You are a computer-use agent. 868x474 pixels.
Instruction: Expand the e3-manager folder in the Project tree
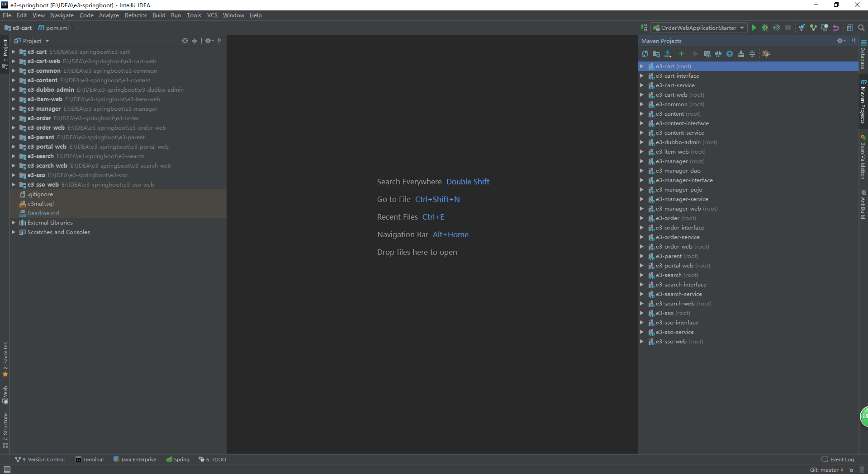pos(14,109)
